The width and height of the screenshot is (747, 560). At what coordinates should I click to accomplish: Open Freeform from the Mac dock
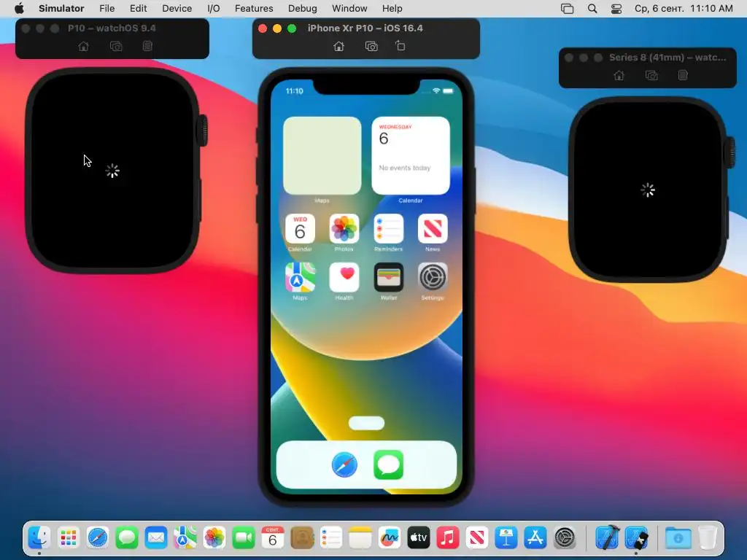[390, 537]
